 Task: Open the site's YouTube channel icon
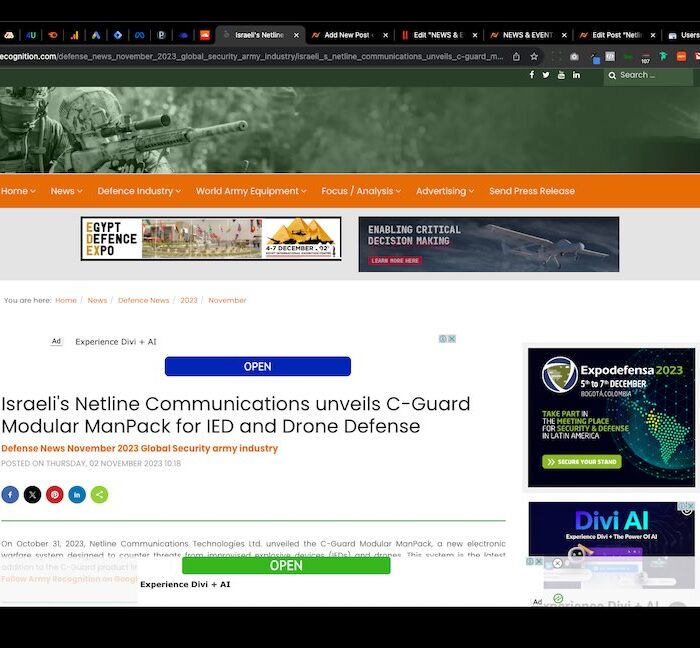(x=561, y=75)
